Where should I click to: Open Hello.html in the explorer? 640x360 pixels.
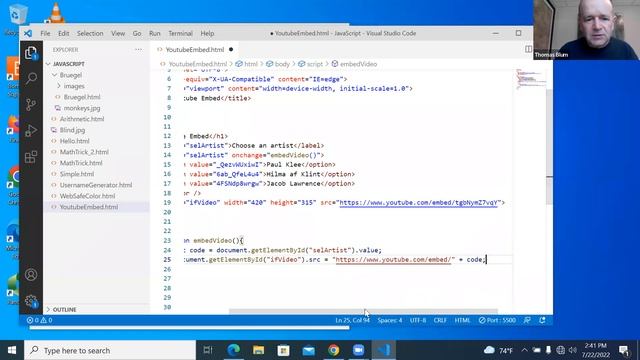(74, 141)
